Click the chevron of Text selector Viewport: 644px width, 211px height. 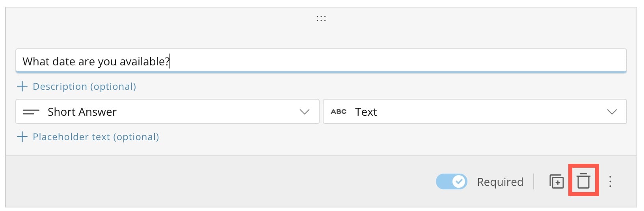coord(612,112)
